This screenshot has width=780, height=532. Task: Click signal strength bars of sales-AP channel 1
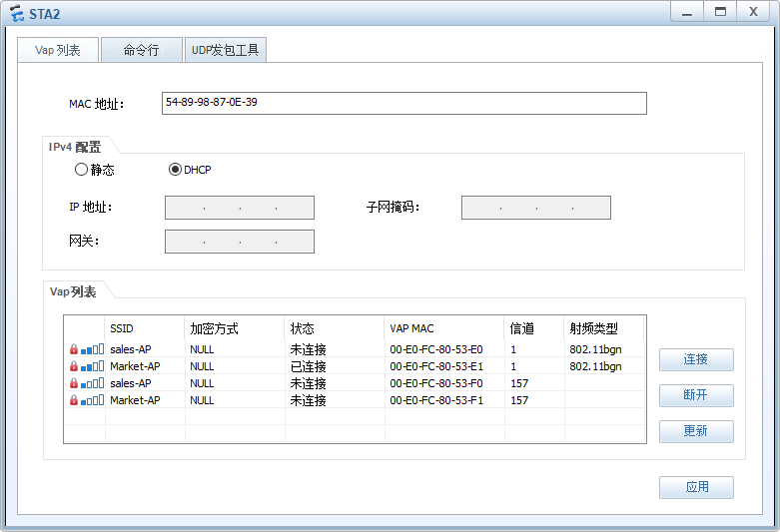92,349
